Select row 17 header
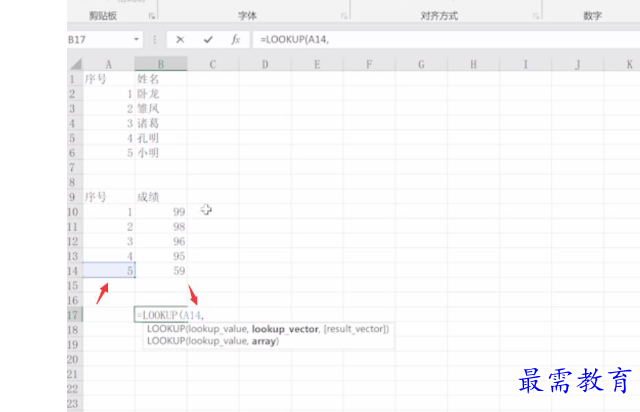 click(x=75, y=315)
